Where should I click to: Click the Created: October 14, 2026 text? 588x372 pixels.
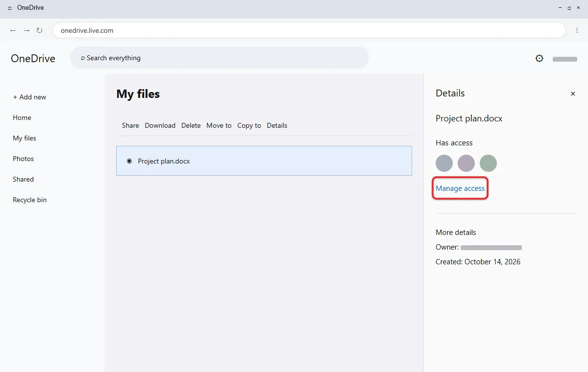[478, 262]
